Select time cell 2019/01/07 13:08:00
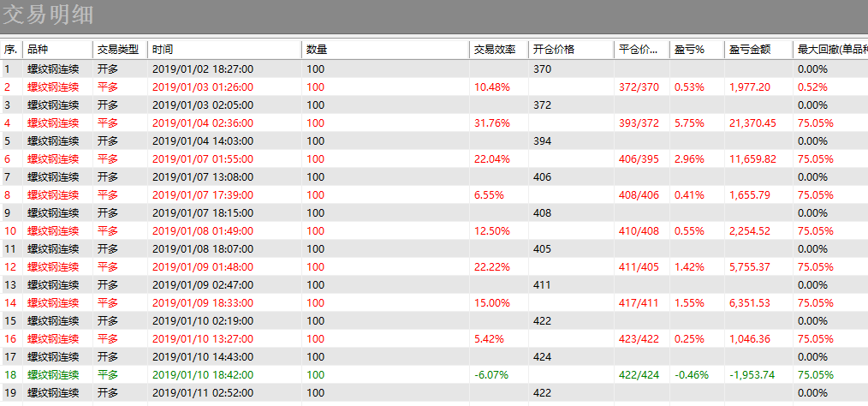 203,177
